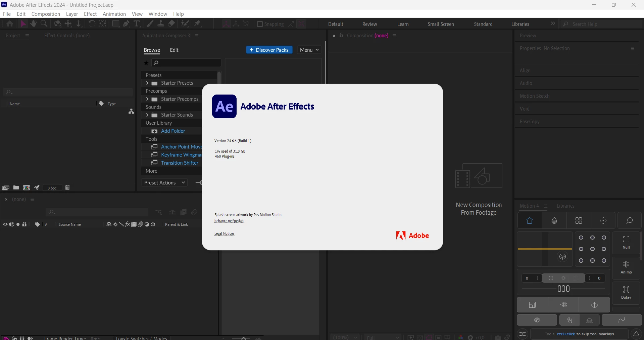Open the Project panel hamburger menu
This screenshot has width=644, height=340.
[27, 36]
